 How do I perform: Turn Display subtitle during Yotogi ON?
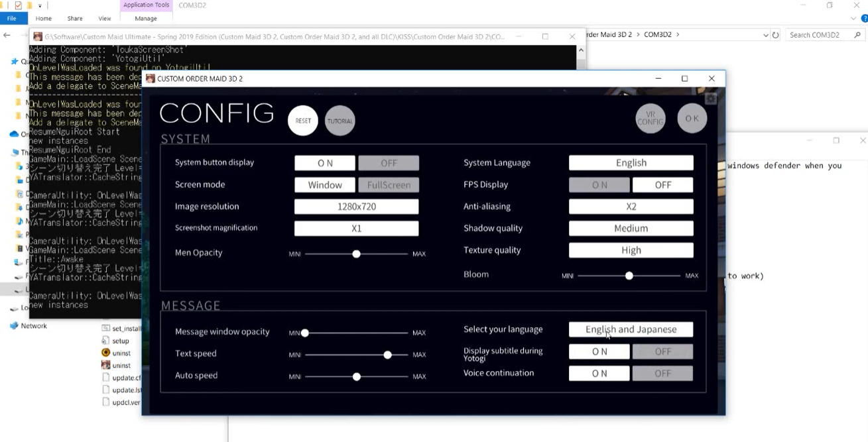(x=599, y=352)
